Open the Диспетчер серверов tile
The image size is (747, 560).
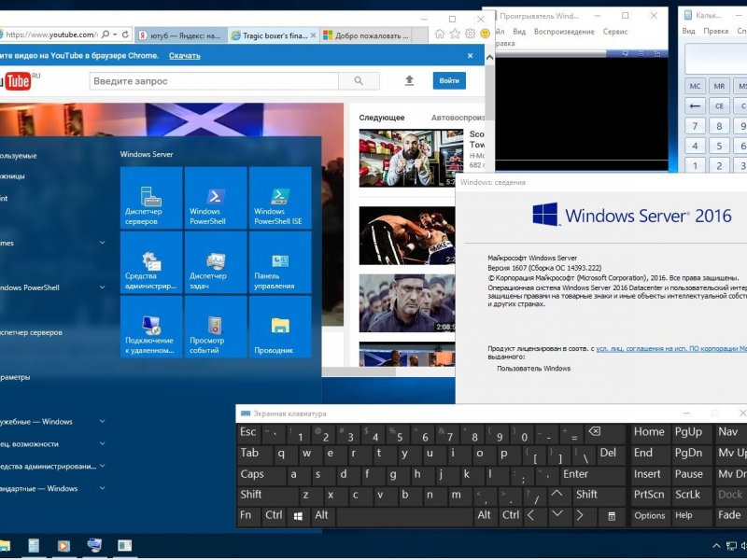click(151, 198)
